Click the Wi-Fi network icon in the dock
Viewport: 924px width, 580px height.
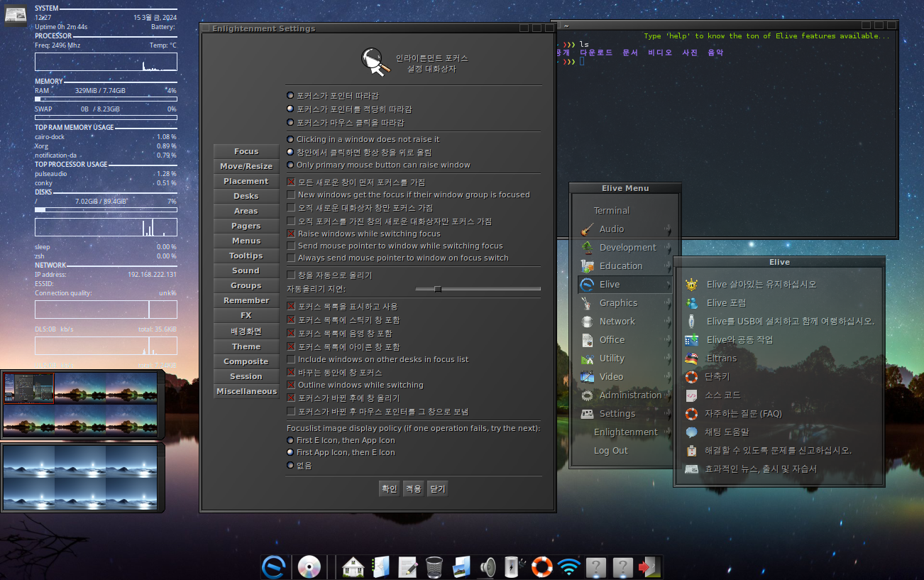(568, 567)
